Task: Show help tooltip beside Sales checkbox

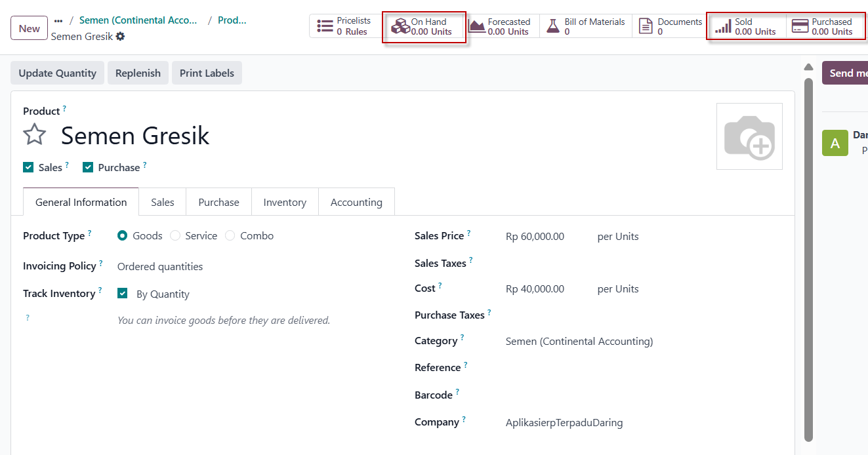Action: 67,165
